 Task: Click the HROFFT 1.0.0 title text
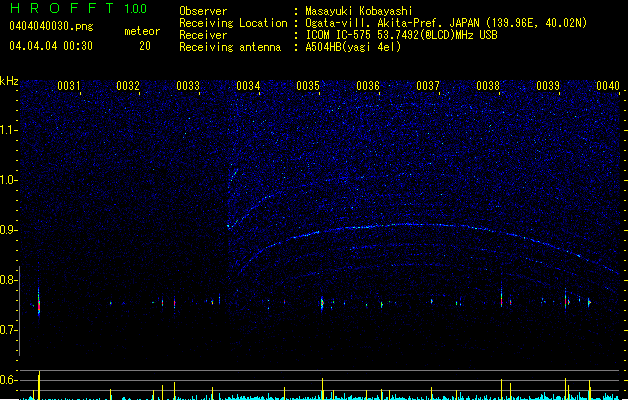[78, 8]
